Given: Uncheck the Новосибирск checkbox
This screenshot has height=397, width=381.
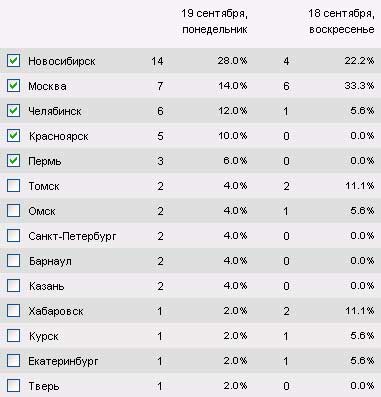Looking at the screenshot, I should click(13, 61).
